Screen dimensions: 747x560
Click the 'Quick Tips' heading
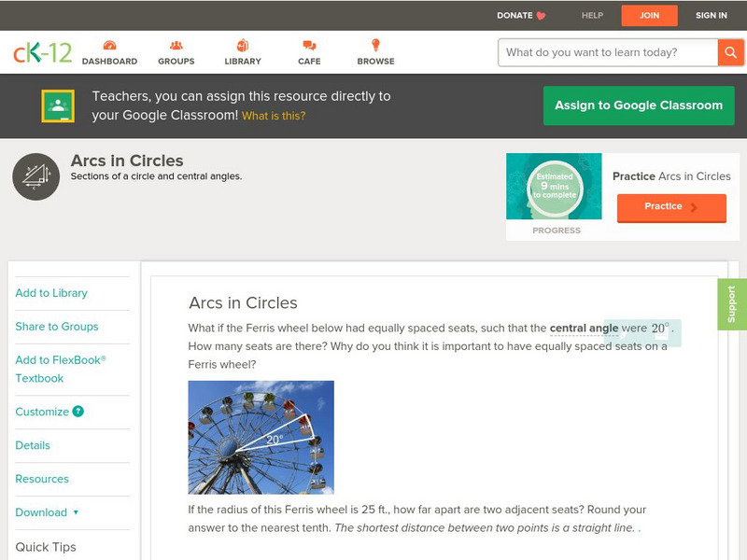[x=46, y=547]
